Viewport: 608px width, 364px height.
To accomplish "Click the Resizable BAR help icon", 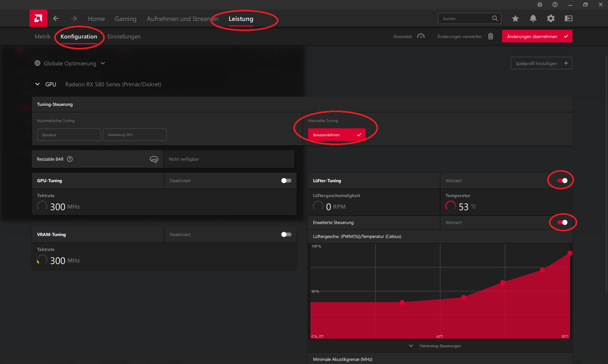I will (x=70, y=159).
